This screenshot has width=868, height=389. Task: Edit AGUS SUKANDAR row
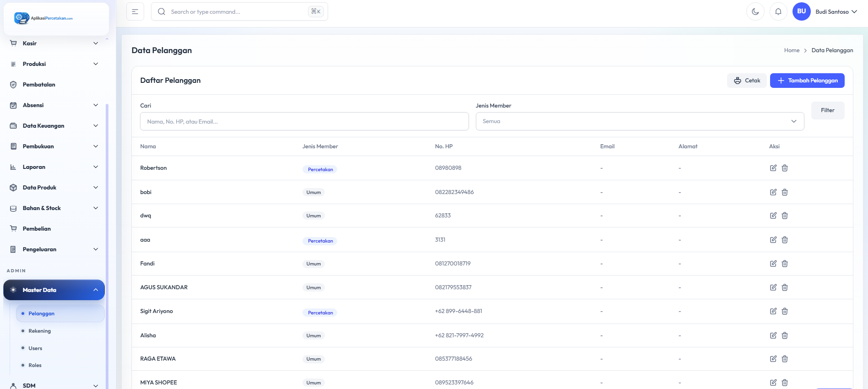(x=773, y=287)
